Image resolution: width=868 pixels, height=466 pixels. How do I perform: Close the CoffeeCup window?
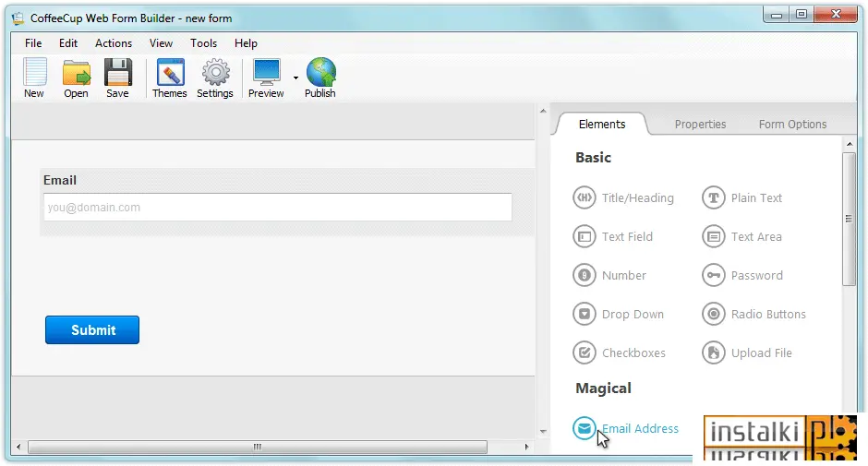(836, 15)
